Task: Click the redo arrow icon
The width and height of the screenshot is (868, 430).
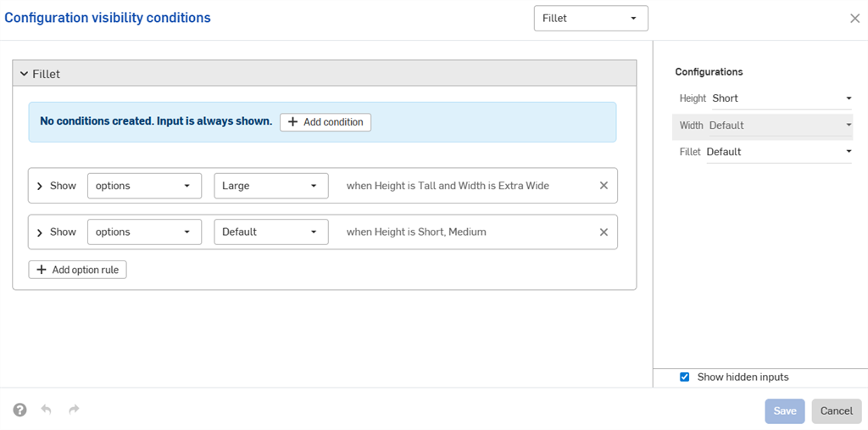Action: [74, 410]
